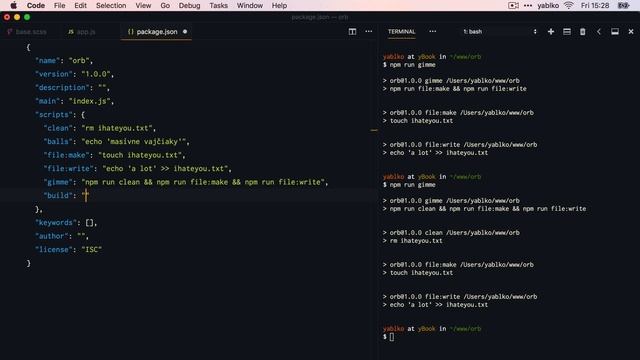This screenshot has width=640, height=360.
Task: Click the menu bar three-dots overflow icon
Action: coord(528,5)
